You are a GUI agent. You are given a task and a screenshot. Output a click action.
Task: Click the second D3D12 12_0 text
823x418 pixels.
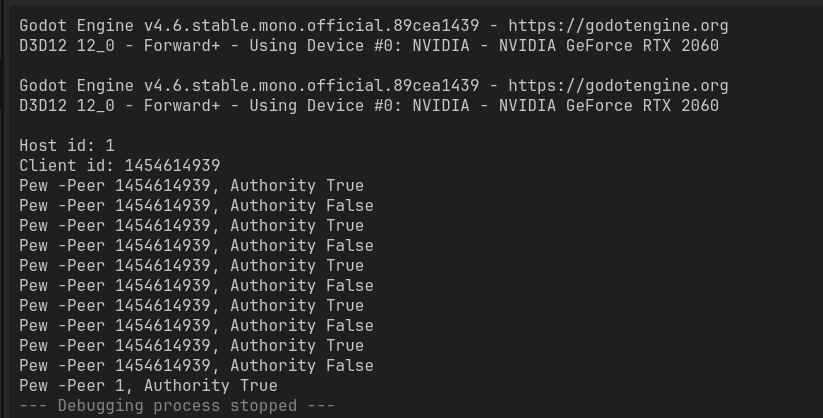pyautogui.click(x=62, y=106)
